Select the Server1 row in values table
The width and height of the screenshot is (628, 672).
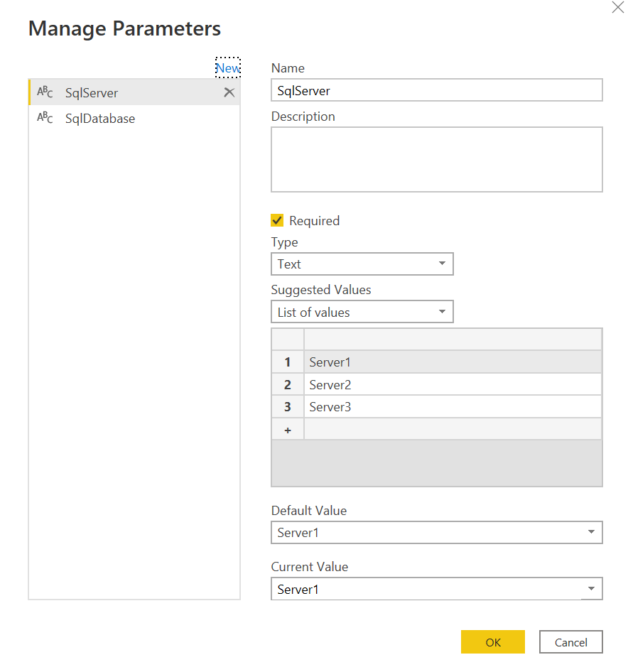(453, 362)
